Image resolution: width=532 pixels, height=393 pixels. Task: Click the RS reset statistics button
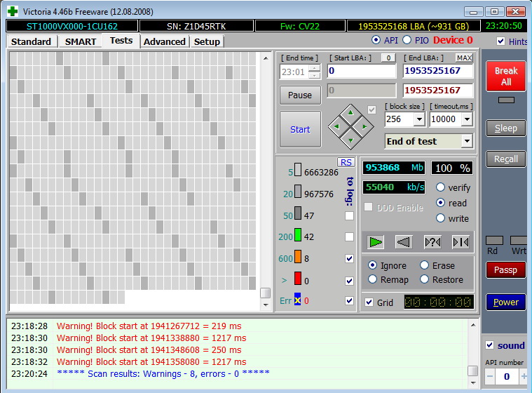[346, 162]
